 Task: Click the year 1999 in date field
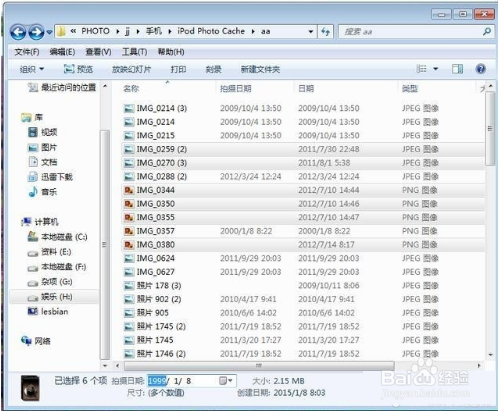click(x=157, y=381)
